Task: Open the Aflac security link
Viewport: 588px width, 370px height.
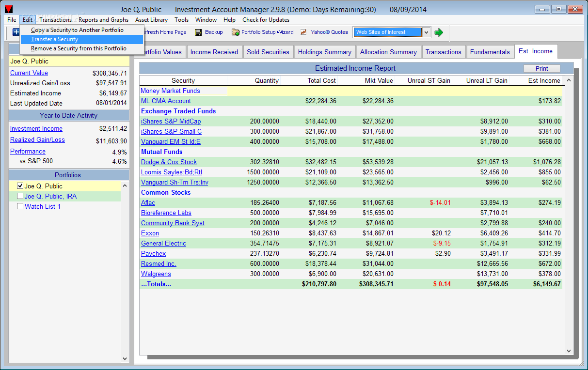Action: [x=148, y=203]
